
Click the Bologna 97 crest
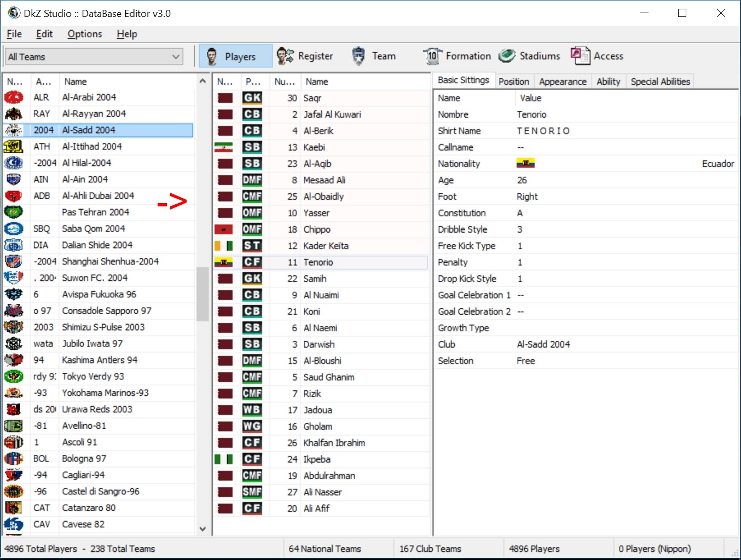point(14,459)
